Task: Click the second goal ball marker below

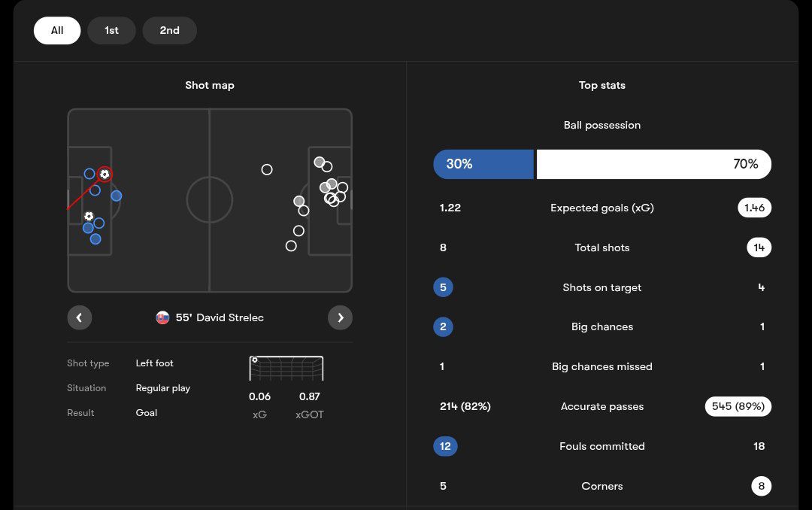Action: tap(89, 216)
